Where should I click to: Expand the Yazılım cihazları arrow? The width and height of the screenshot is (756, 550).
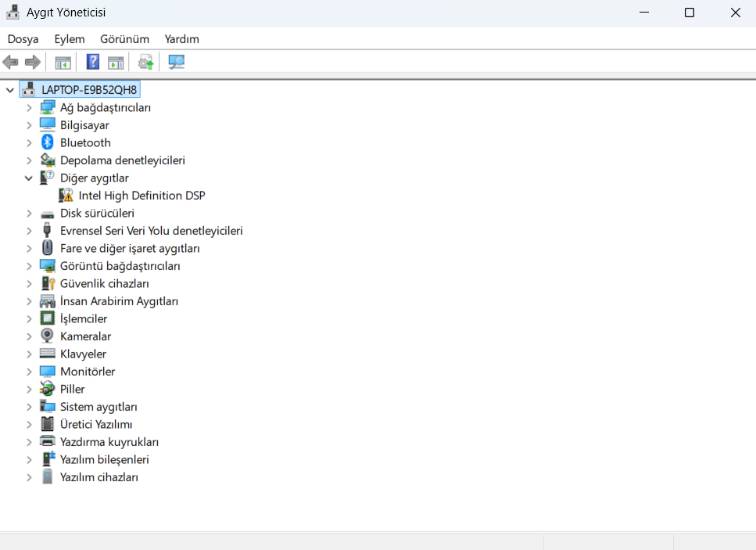pos(29,477)
